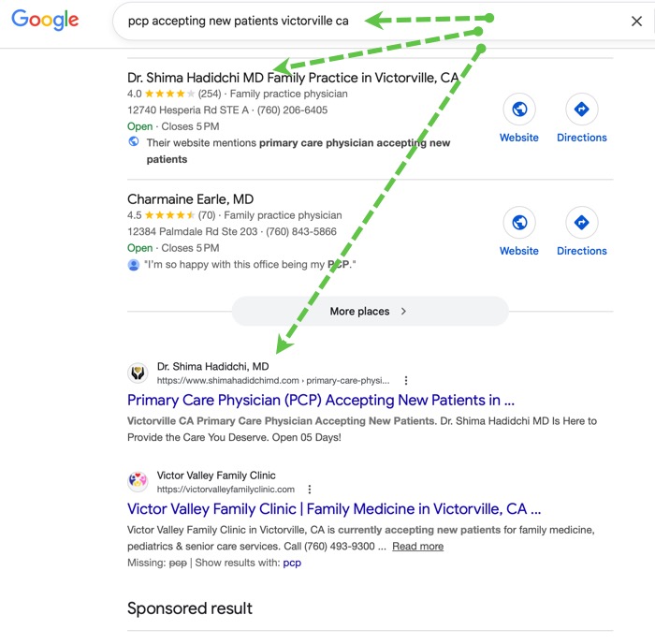Open 'Primary Care Physician (PCP) Accepting New Patients' result

[x=321, y=400]
